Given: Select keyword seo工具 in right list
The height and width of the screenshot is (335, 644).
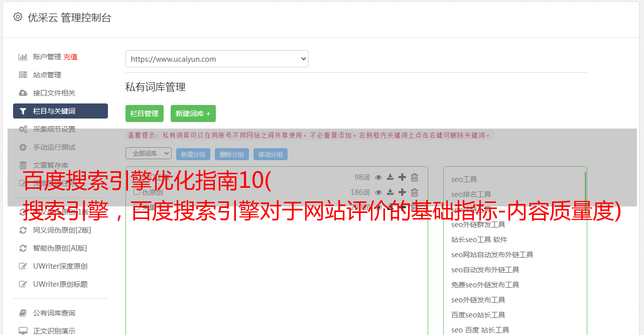Looking at the screenshot, I should point(464,179).
